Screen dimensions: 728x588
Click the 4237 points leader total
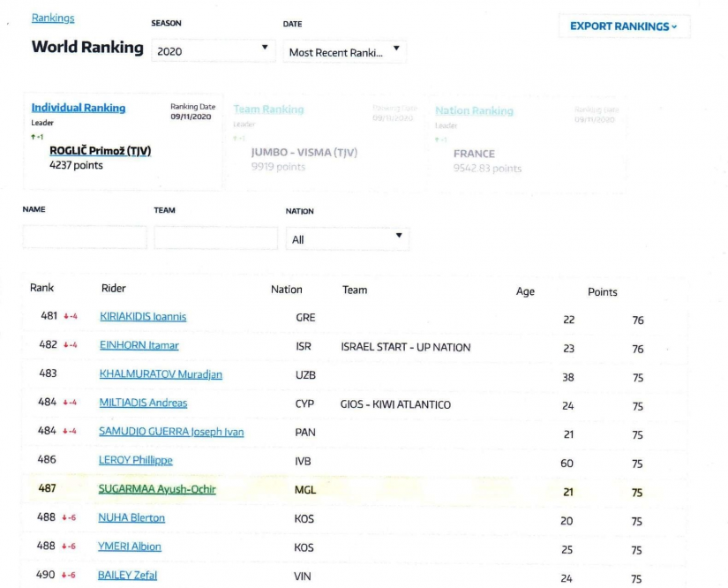[76, 165]
